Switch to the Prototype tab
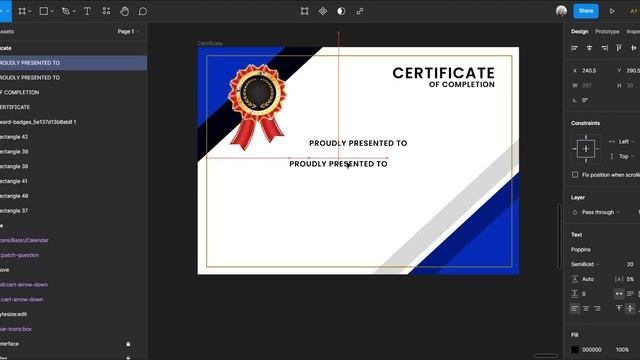The height and width of the screenshot is (360, 640). pos(607,31)
